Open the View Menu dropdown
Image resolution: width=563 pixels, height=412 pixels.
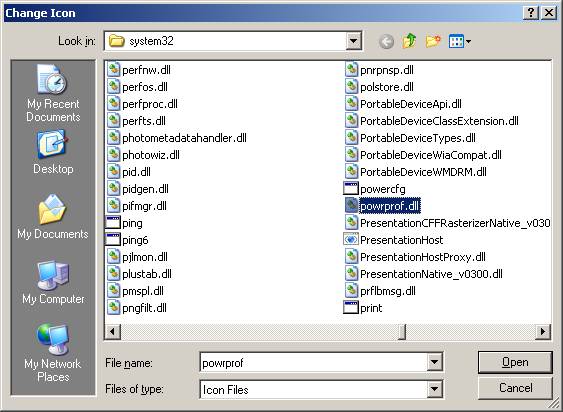(x=460, y=41)
